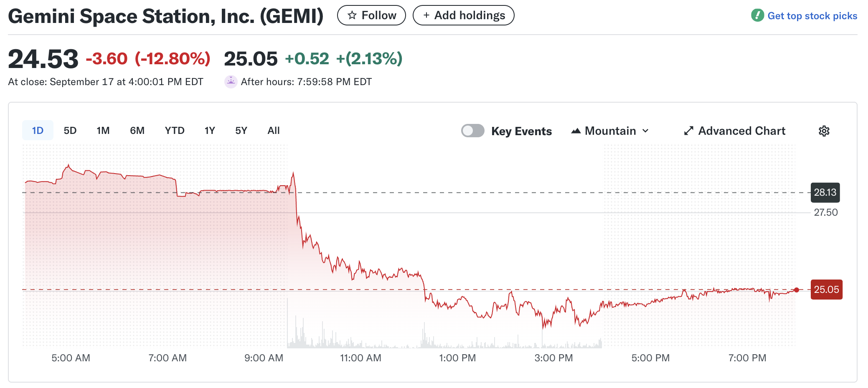Switch to the 1M range tab
Viewport: 868px width, 388px height.
[103, 131]
